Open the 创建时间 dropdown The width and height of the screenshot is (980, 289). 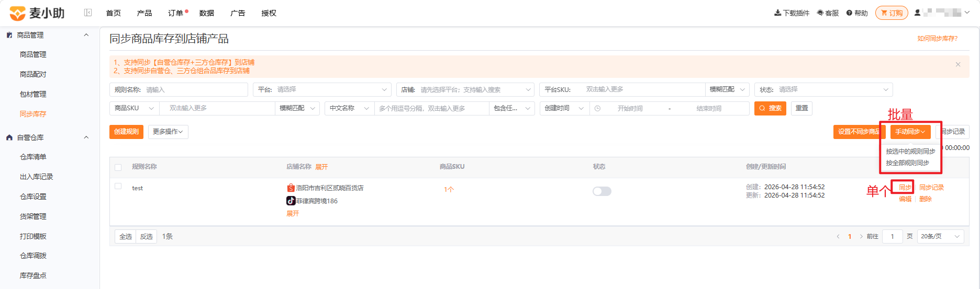tap(564, 108)
